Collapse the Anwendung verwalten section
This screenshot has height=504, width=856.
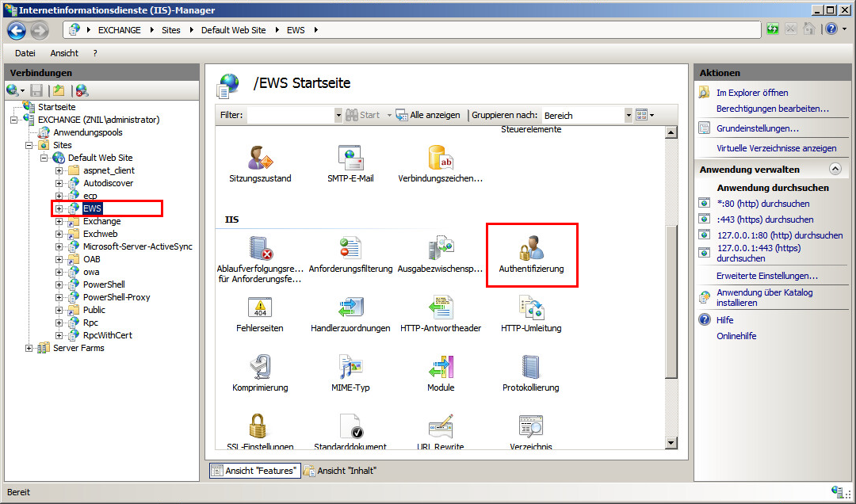(x=835, y=170)
